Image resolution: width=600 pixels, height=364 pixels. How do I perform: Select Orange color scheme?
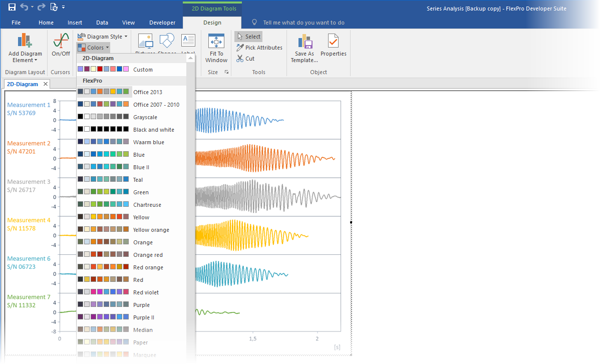132,242
